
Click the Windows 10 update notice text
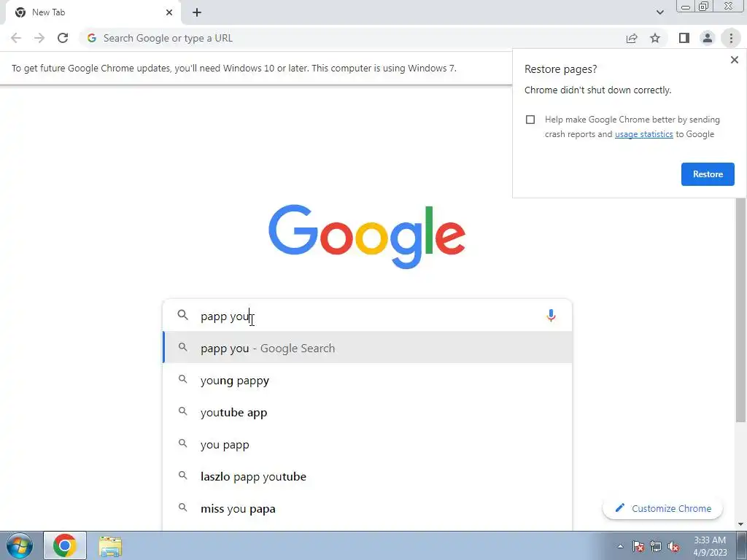[234, 68]
